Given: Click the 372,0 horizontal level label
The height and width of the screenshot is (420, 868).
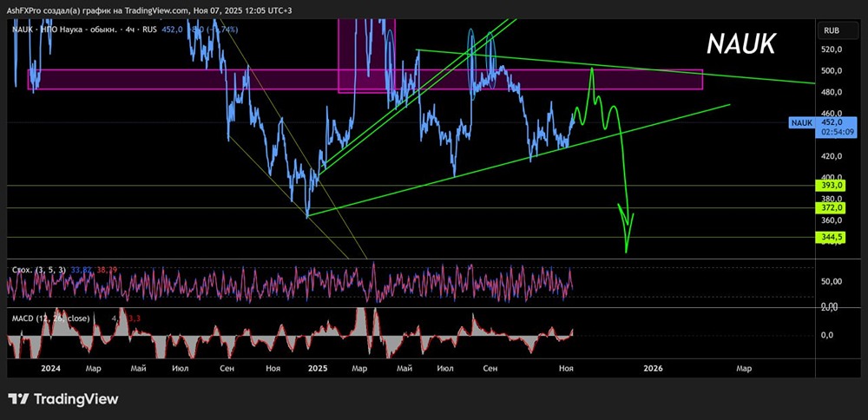Looking at the screenshot, I should click(832, 208).
